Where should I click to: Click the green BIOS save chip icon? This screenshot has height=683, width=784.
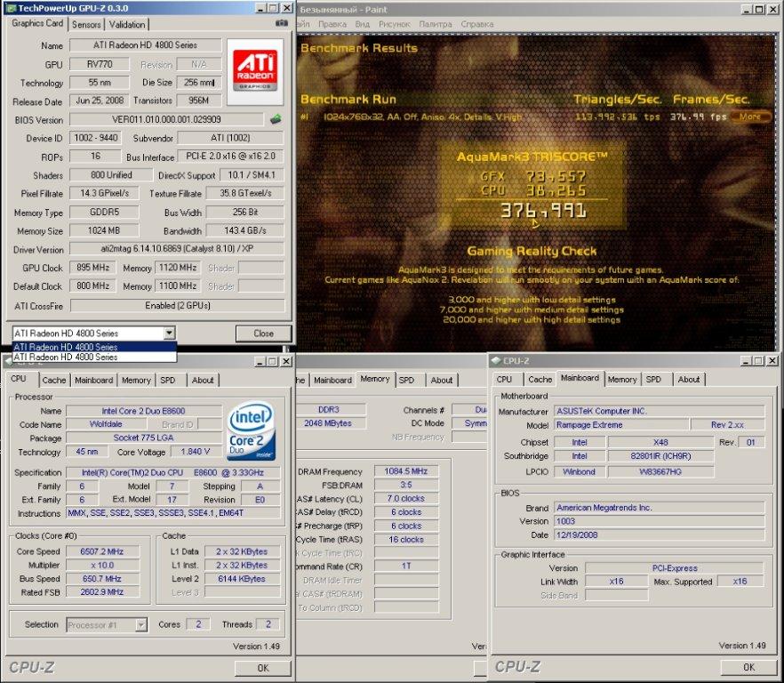coord(276,119)
